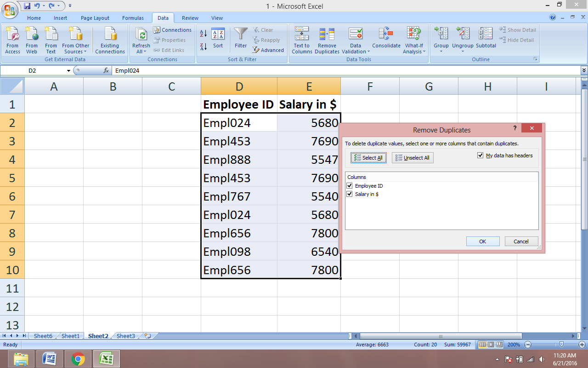The width and height of the screenshot is (588, 368).
Task: Import data From Access
Action: 12,40
